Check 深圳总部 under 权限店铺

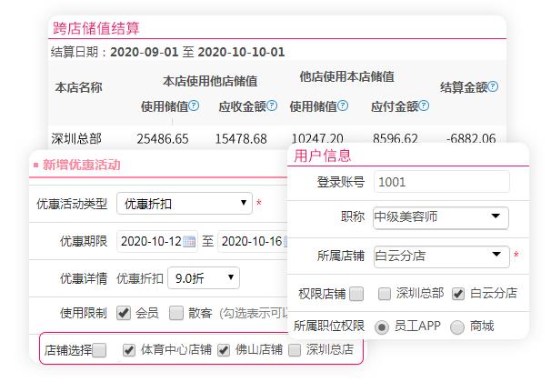click(385, 294)
